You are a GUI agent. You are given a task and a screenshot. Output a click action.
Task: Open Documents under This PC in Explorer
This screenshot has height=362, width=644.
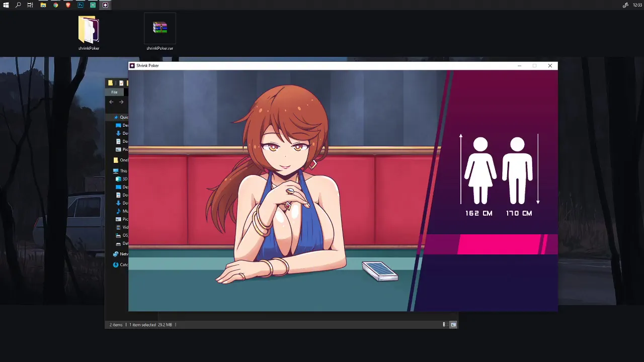122,195
